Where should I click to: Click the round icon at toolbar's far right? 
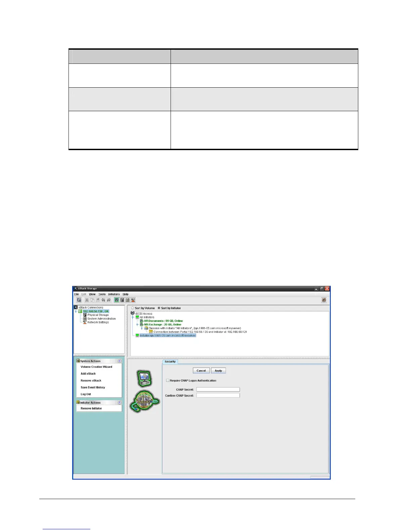click(324, 300)
